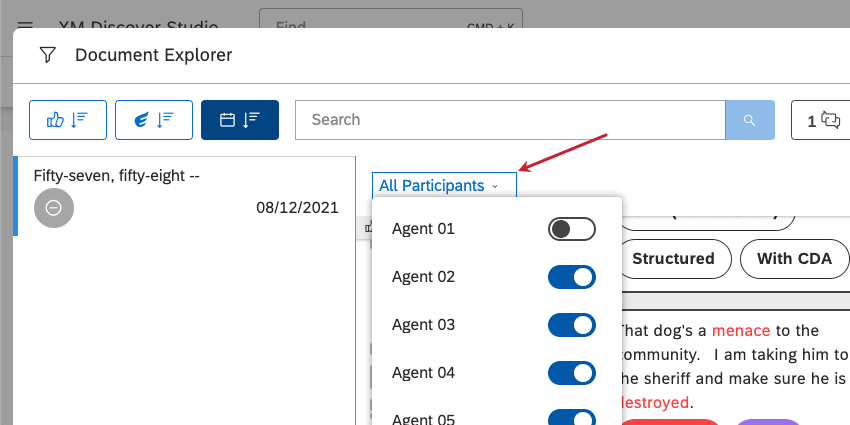850x425 pixels.
Task: Disable the Agent 02 toggle
Action: 571,277
